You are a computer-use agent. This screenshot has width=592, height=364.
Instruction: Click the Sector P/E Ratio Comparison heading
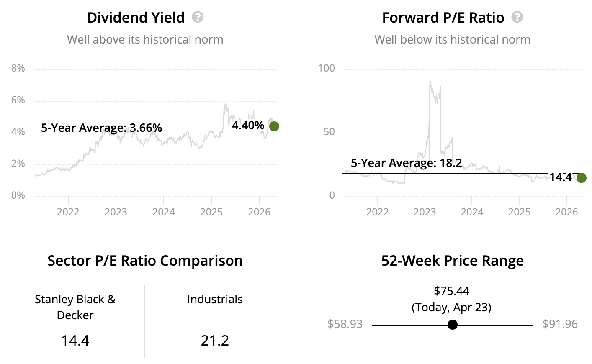tap(145, 261)
